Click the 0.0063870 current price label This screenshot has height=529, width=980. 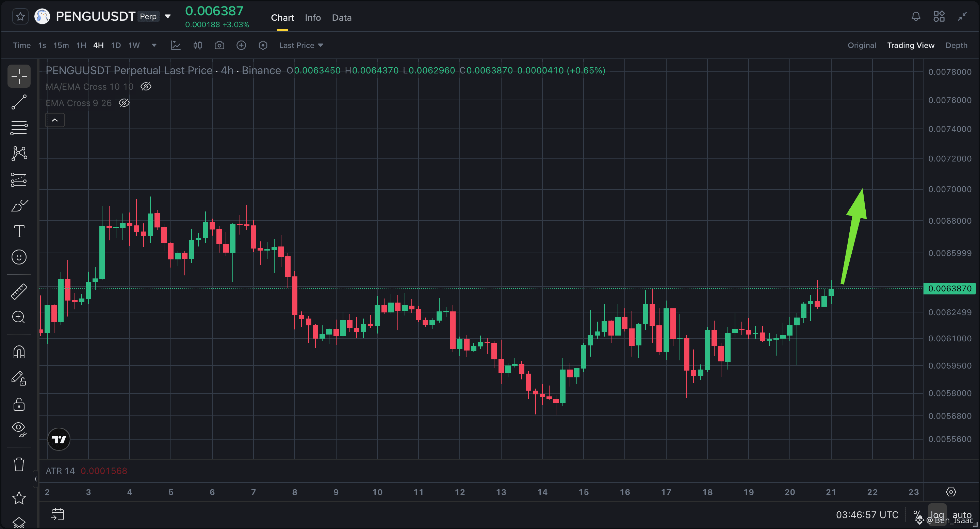coord(950,288)
